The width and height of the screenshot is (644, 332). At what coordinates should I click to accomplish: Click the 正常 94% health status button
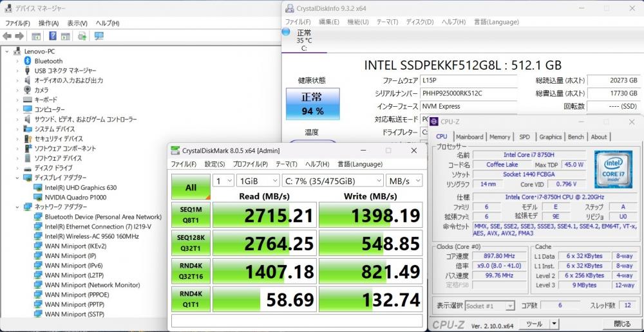[313, 104]
